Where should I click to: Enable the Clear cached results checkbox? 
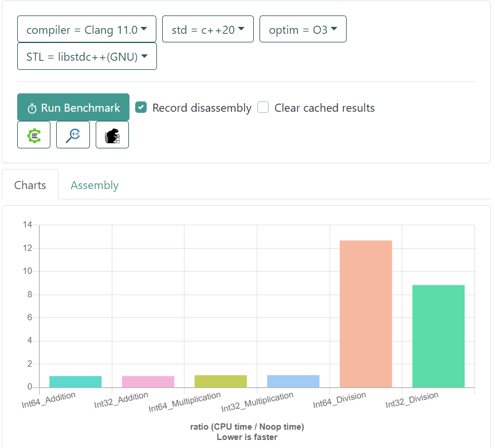[263, 107]
